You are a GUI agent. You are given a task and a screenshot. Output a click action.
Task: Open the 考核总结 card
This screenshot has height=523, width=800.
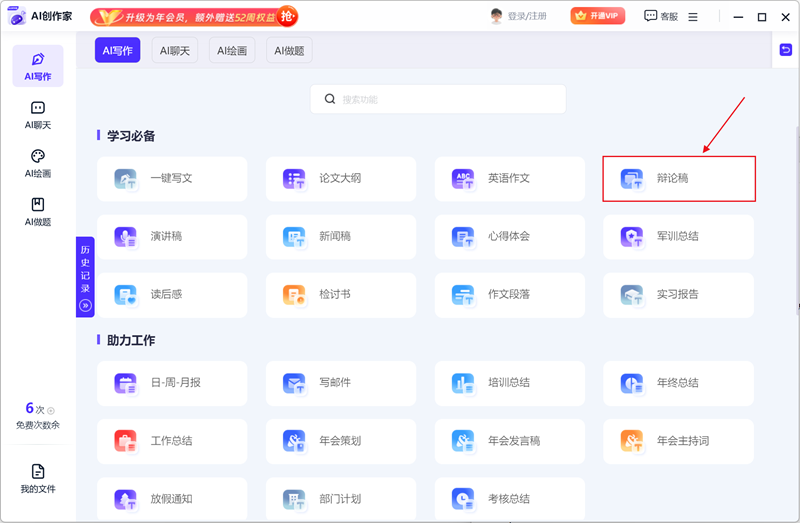click(510, 500)
